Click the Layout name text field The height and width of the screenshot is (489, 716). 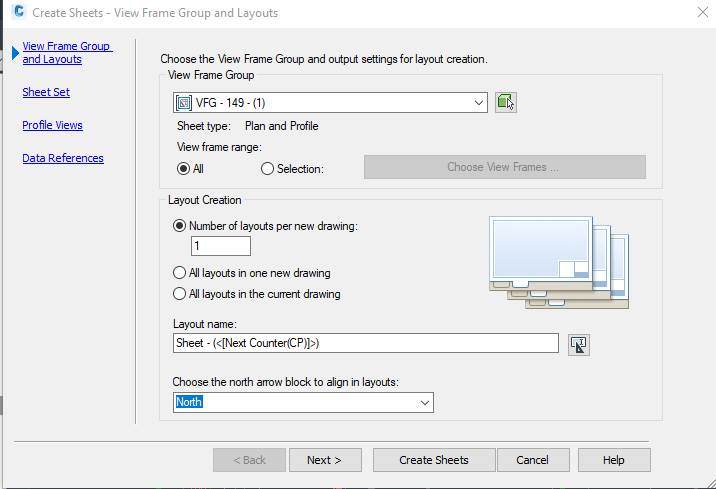pos(366,343)
